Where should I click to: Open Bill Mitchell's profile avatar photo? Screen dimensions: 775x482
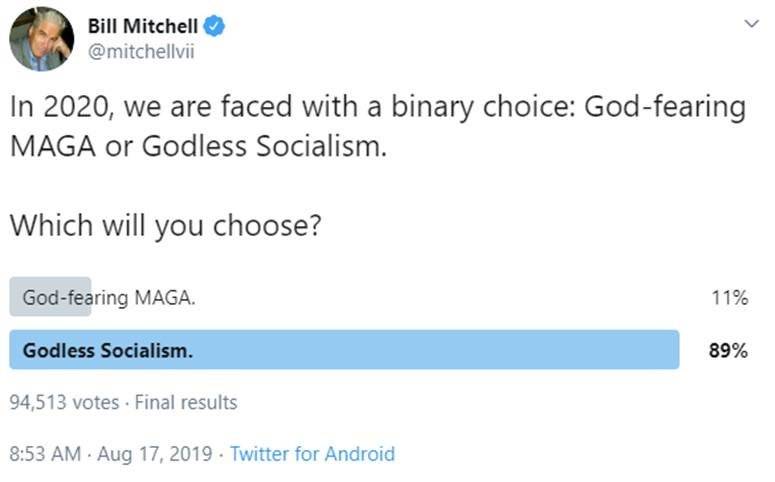tap(42, 39)
